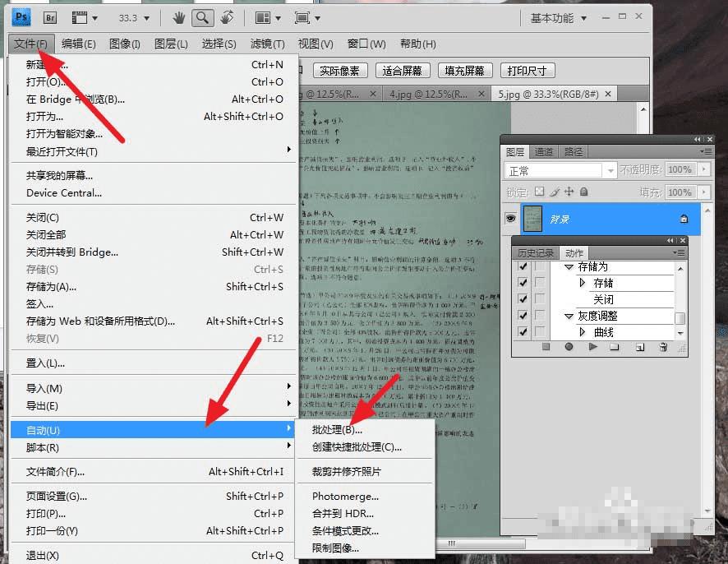Open the Actions panel flyout menu
The width and height of the screenshot is (728, 564).
coord(679,252)
